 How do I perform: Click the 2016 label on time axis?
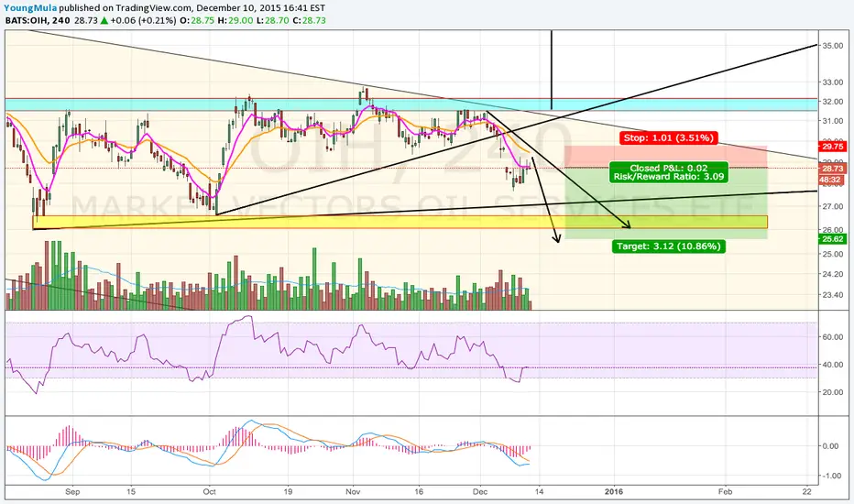(x=614, y=491)
